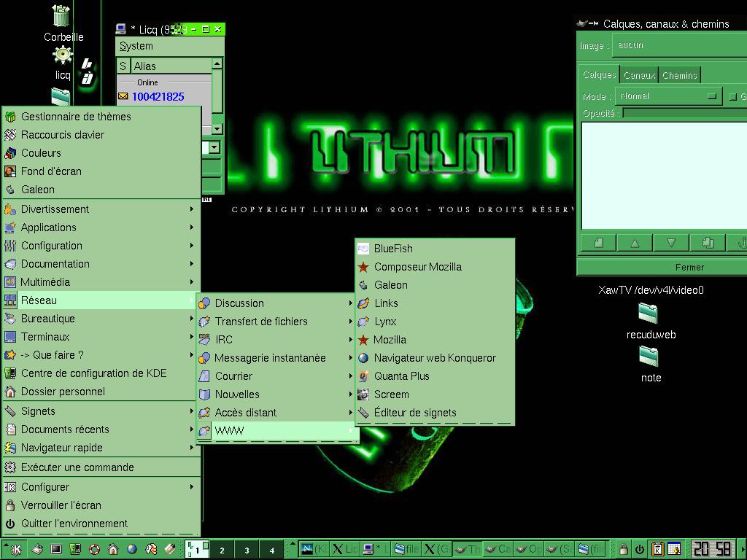Open the lifebuoy help icon in the panel
Screen dimensions: 747x560
[94, 550]
